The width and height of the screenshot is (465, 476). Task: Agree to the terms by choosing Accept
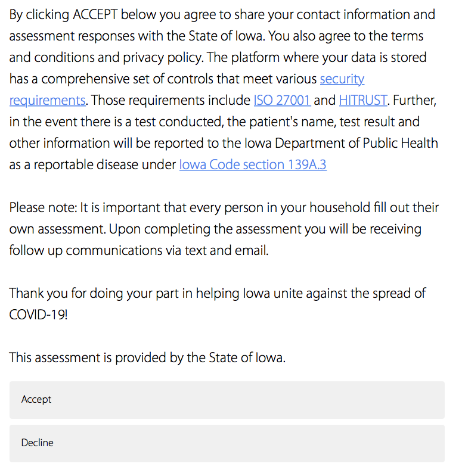[227, 400]
